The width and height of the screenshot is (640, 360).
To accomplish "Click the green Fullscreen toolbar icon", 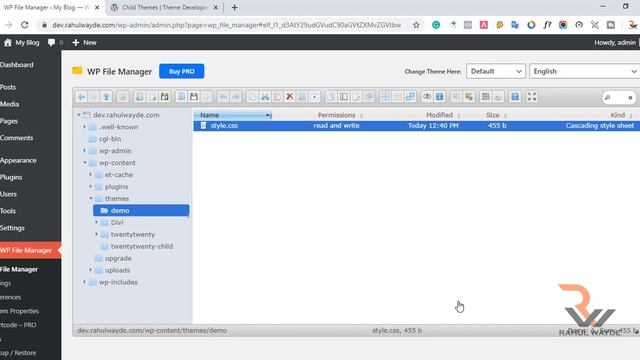I will point(532,97).
